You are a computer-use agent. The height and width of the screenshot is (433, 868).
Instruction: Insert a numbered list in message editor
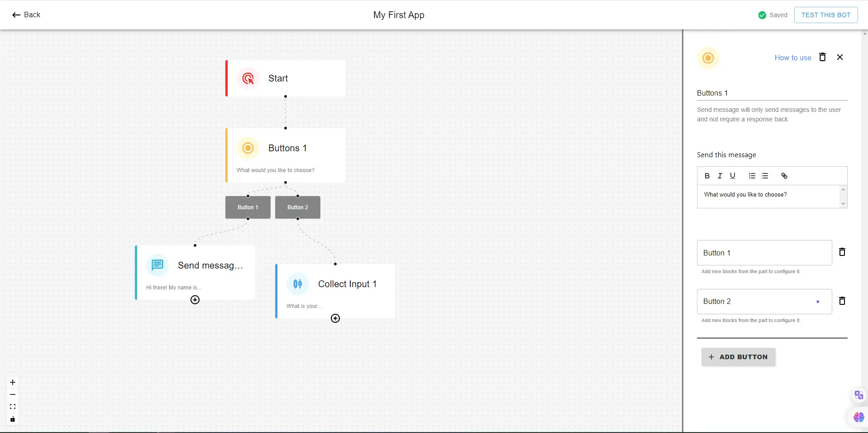coord(752,176)
